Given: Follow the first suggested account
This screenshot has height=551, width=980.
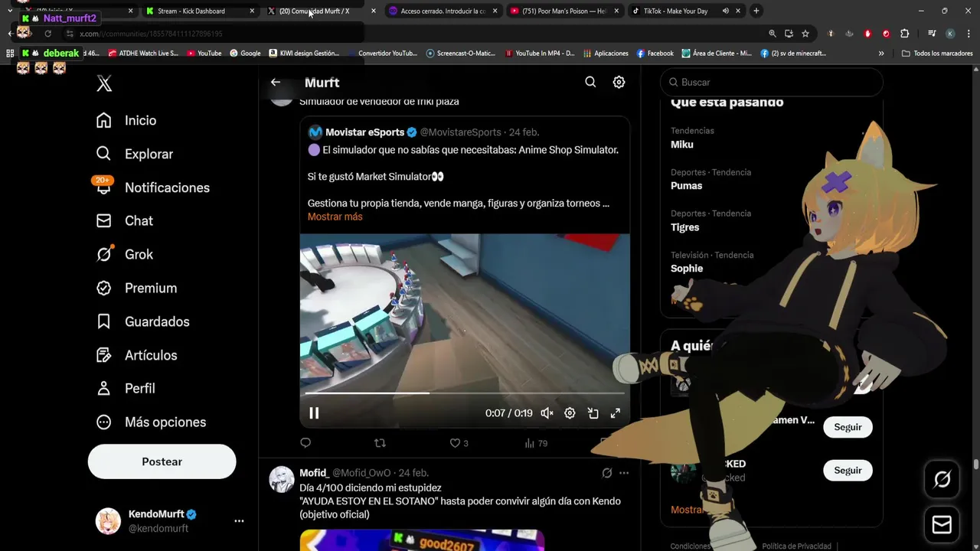Looking at the screenshot, I should pos(848,427).
